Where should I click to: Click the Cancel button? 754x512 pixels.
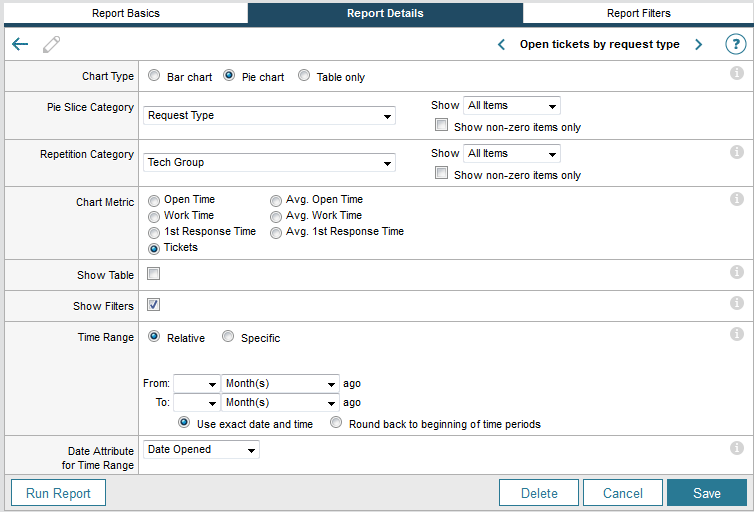coord(623,493)
